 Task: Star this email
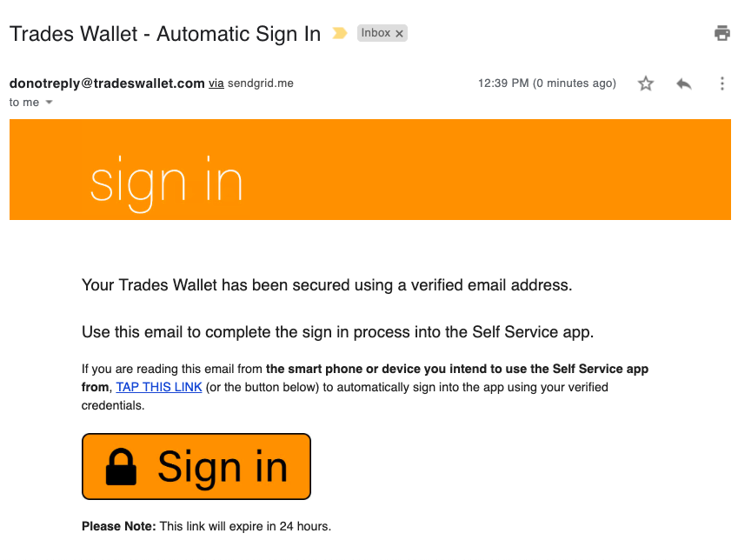click(646, 83)
